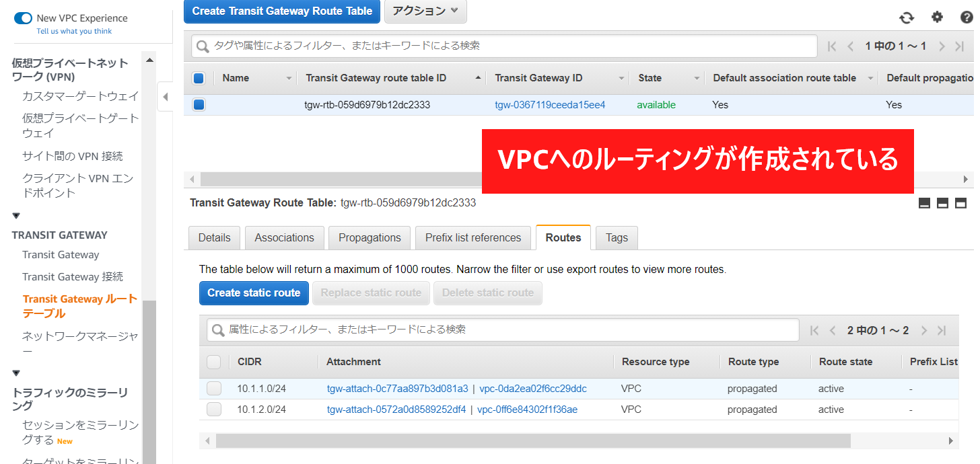The width and height of the screenshot is (980, 464).
Task: Open the アクション dropdown menu
Action: pos(425,11)
